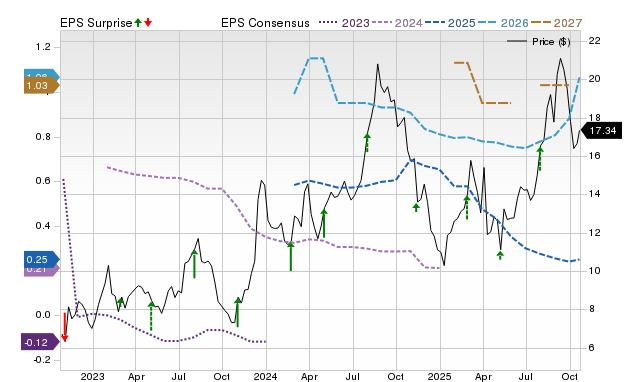
Task: Click the green up arrow in EPS Surprise legend
Action: pos(138,22)
